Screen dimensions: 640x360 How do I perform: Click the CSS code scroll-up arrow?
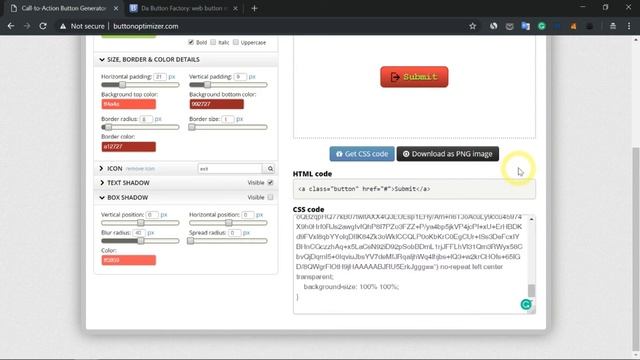point(531,219)
